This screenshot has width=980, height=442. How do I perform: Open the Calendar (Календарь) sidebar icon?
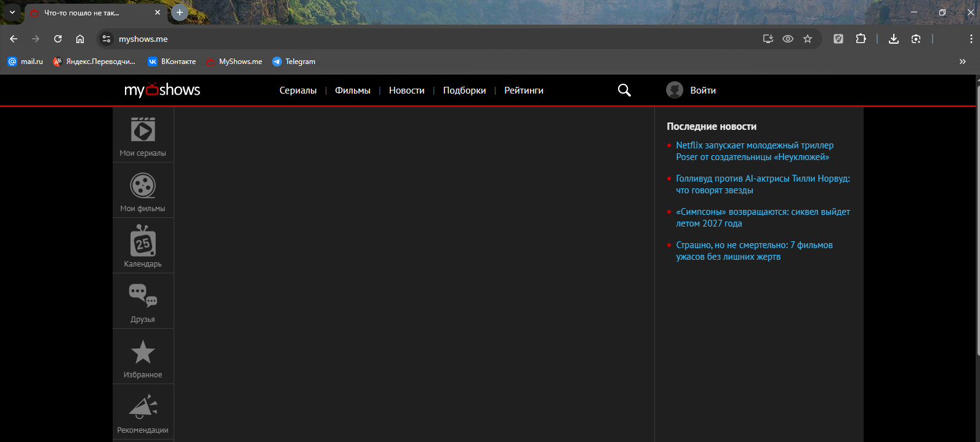(x=143, y=241)
